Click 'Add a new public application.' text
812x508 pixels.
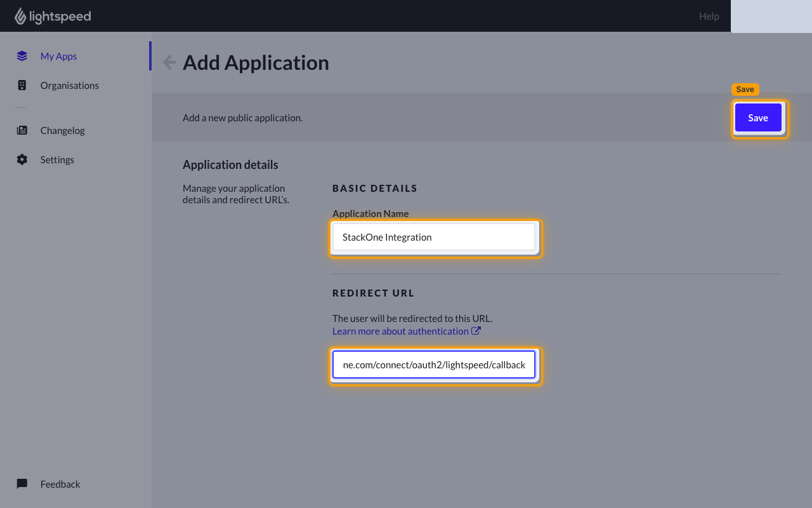pos(242,117)
